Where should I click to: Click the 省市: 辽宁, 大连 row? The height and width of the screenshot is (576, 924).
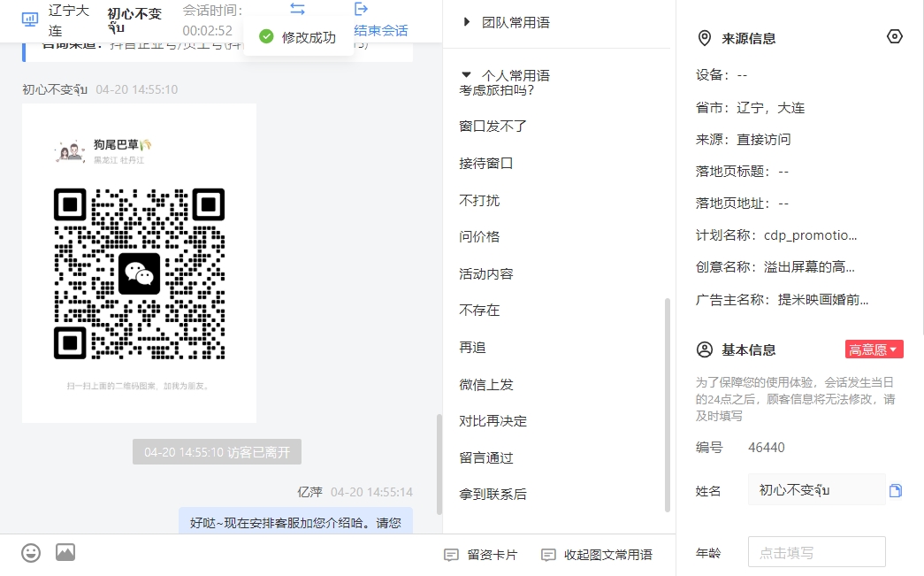(x=750, y=108)
